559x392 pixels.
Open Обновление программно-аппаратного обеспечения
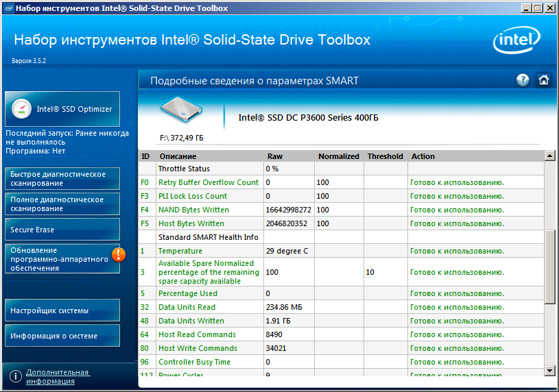62,259
